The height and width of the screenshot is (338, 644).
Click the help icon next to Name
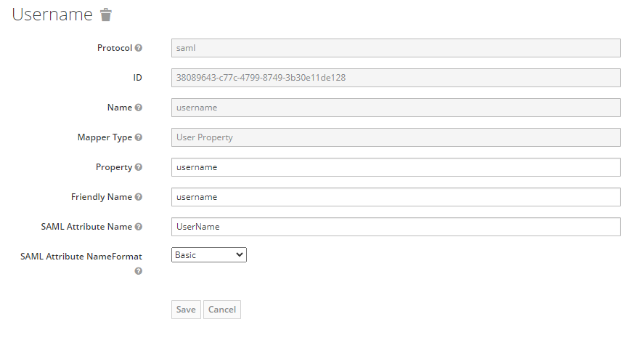(139, 108)
